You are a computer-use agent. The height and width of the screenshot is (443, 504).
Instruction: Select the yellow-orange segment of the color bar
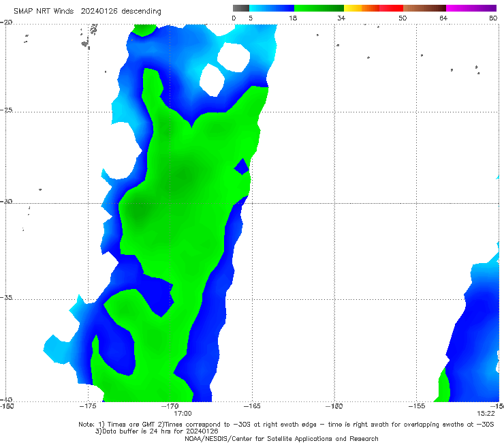click(x=362, y=8)
